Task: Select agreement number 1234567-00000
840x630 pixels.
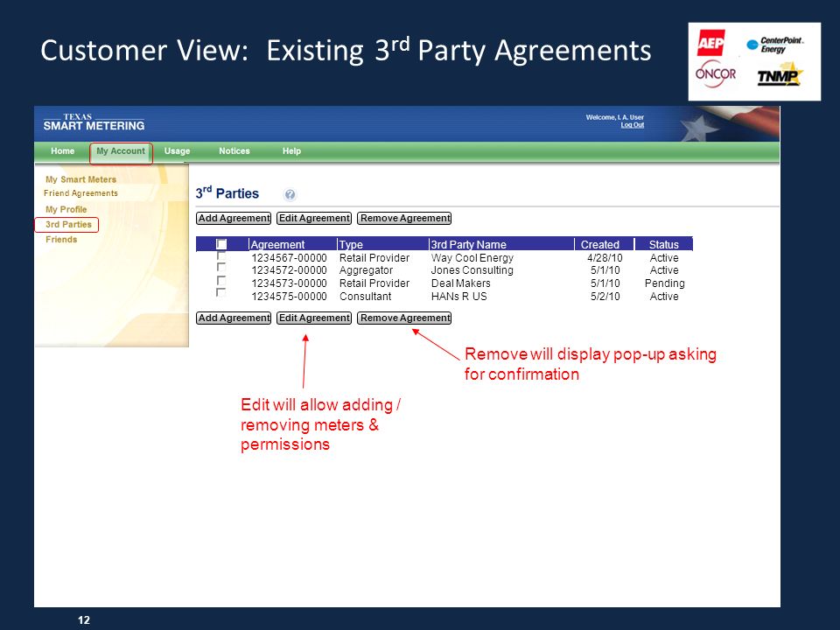Action: coord(289,257)
